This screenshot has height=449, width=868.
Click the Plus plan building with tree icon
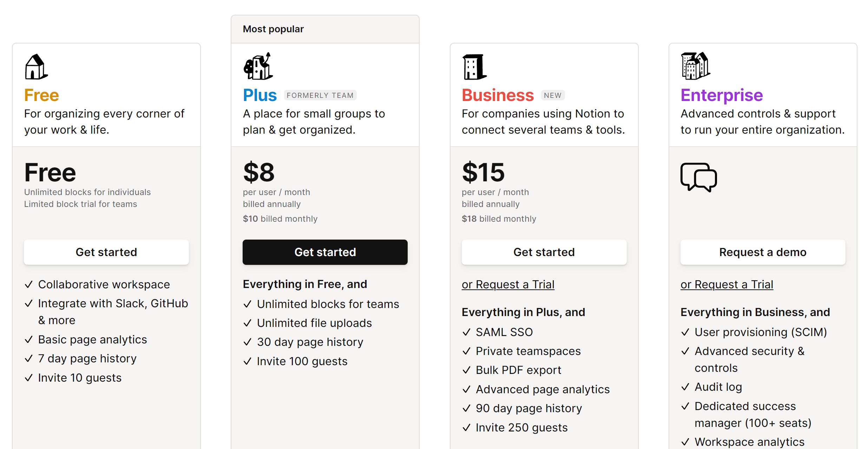(x=258, y=66)
